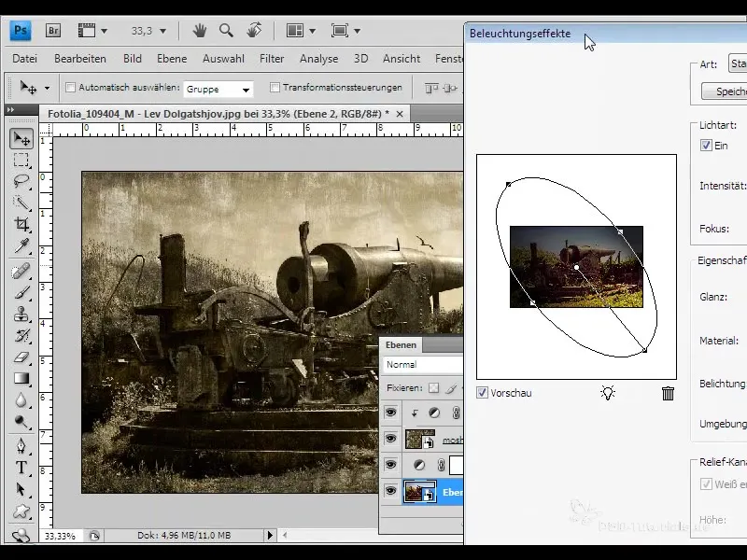Toggle the Ein light checkbox
The image size is (747, 560).
pos(706,146)
